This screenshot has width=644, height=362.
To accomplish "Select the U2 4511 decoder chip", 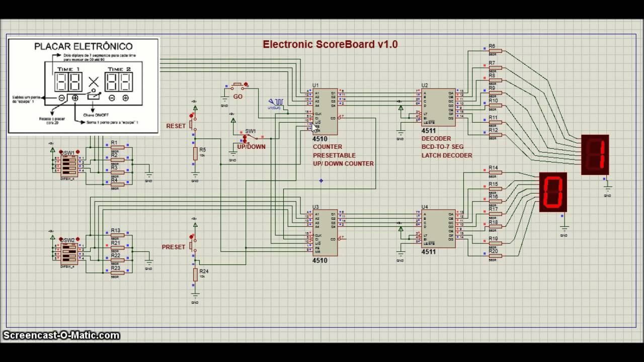I will point(438,108).
